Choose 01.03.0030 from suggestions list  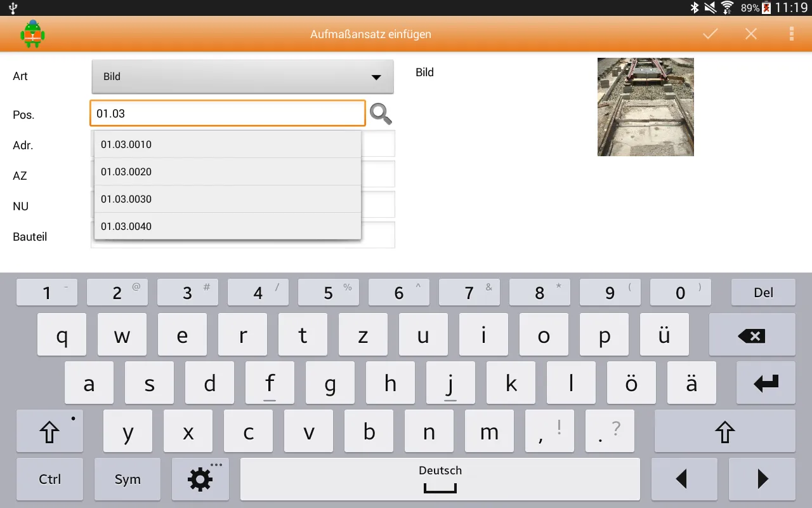click(x=227, y=199)
